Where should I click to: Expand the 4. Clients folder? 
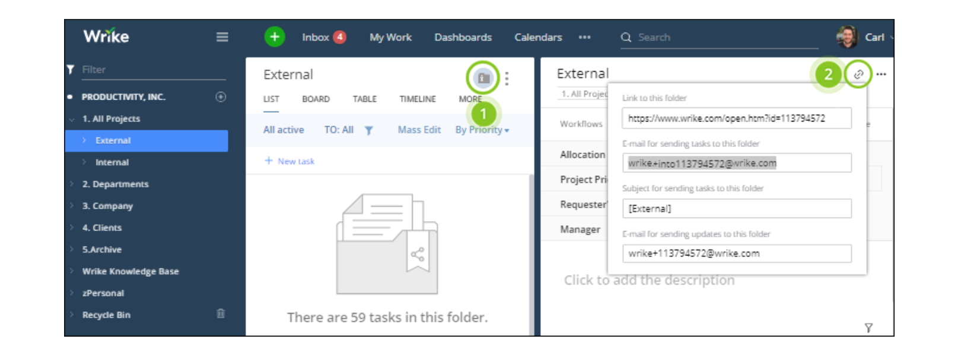point(72,228)
